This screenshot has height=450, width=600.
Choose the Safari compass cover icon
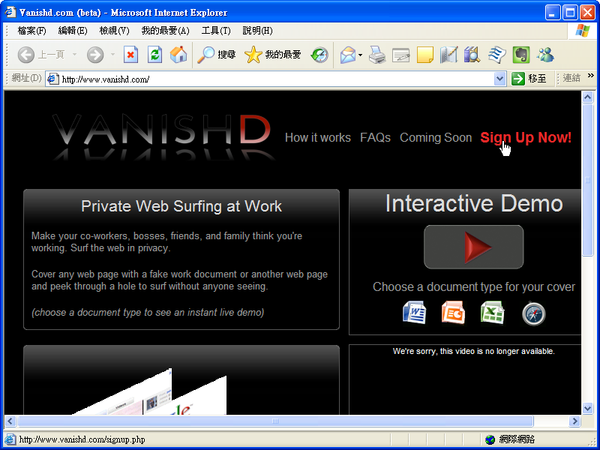click(533, 314)
